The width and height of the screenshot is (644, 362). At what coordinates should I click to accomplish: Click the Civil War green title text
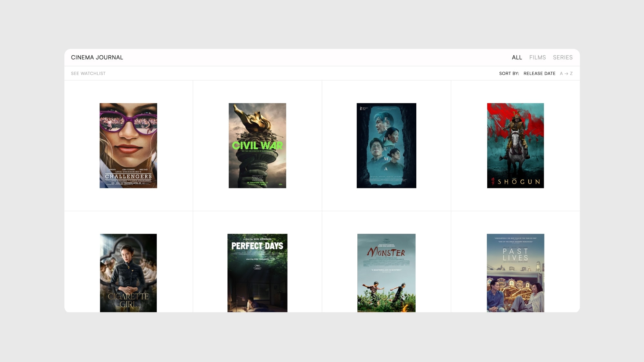point(257,145)
